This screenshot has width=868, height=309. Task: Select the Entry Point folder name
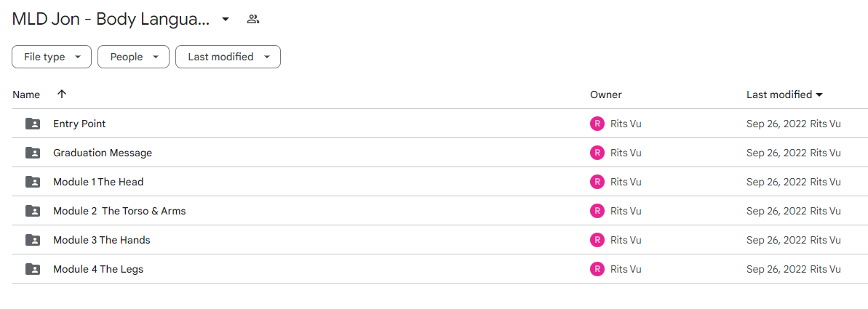click(79, 124)
